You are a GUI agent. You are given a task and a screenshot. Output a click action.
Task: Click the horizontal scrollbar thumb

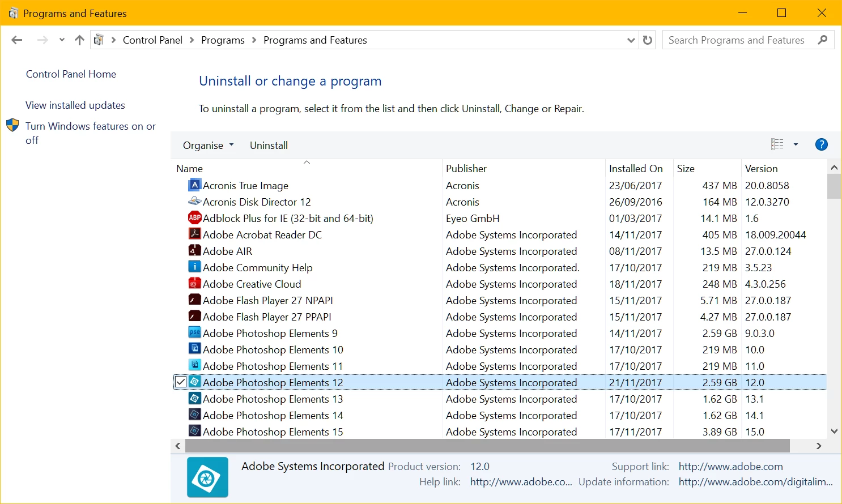tap(487, 446)
